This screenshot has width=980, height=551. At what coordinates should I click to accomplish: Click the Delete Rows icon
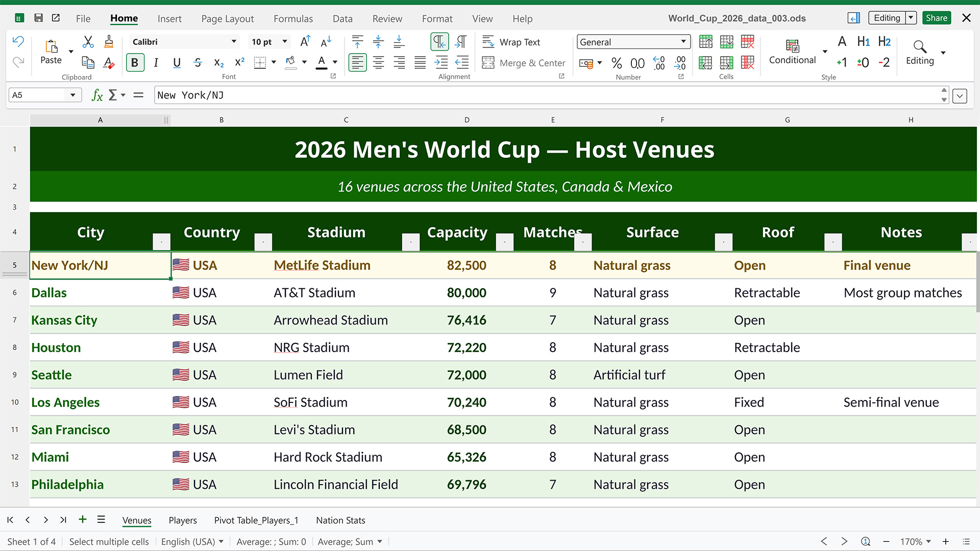coord(748,42)
